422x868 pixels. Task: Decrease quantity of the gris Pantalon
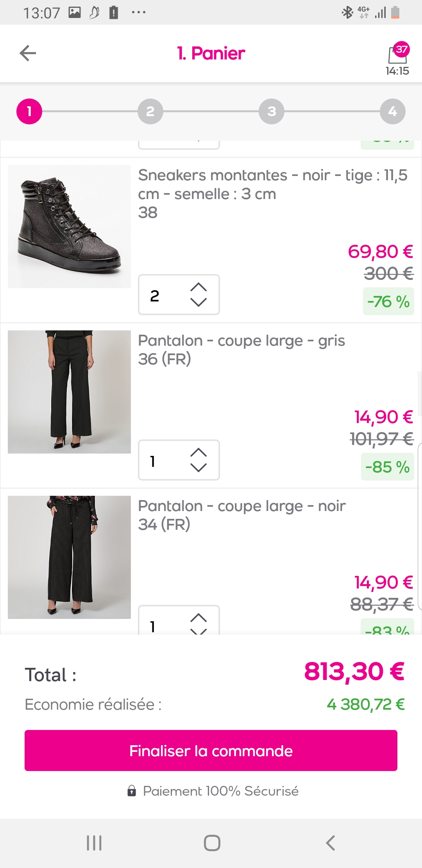198,468
